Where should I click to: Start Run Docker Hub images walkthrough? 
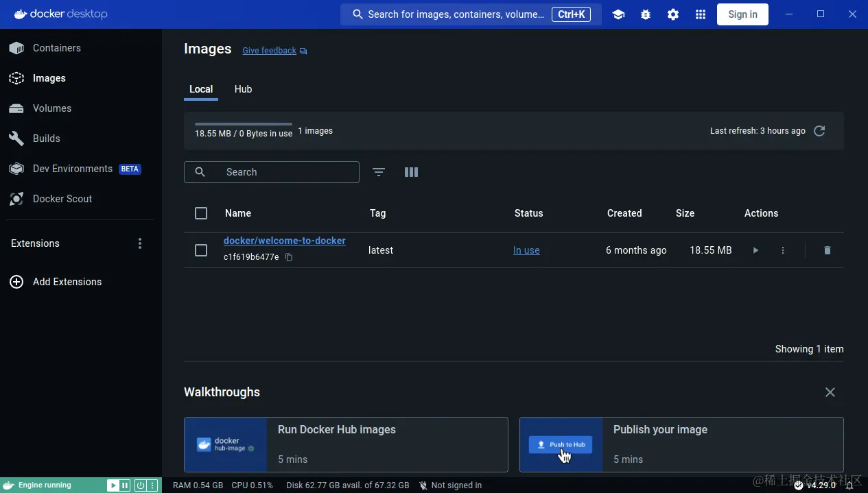coord(346,444)
